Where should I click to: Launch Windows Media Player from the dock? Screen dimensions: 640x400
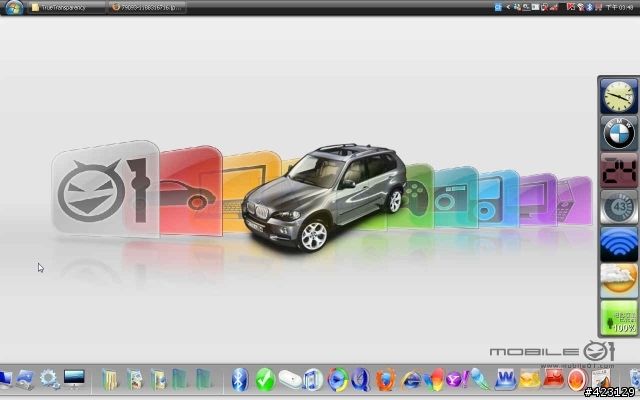pyautogui.click(x=338, y=380)
